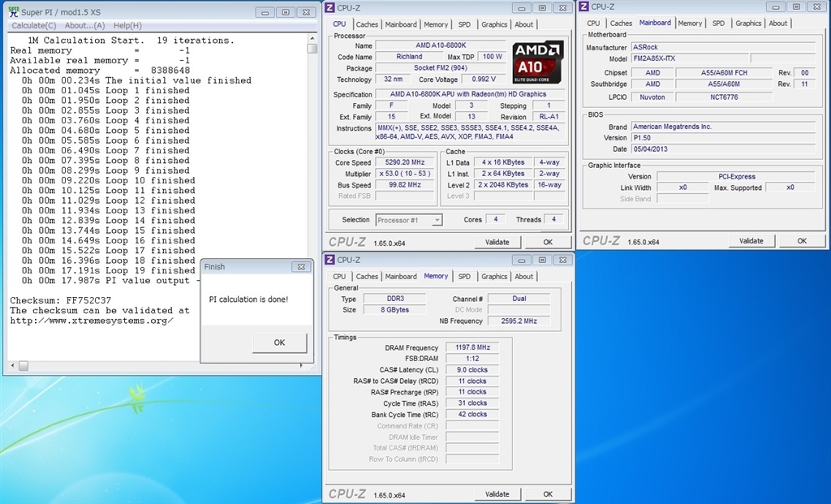Select SPD tab in CPU-Z Processor window
This screenshot has width=831, height=504.
464,24
